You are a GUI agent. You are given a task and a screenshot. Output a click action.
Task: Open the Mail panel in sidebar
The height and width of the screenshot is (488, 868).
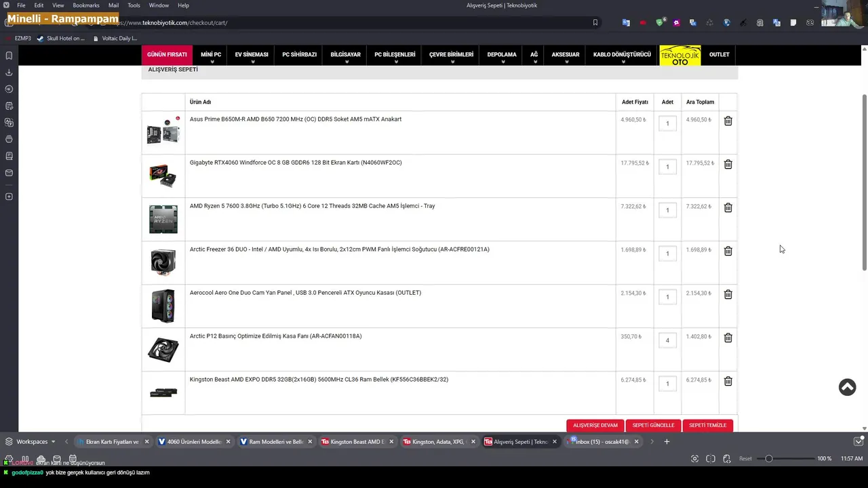(x=9, y=173)
